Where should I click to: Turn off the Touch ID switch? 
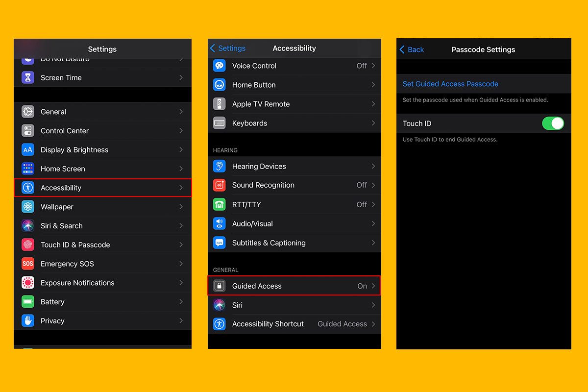(553, 123)
